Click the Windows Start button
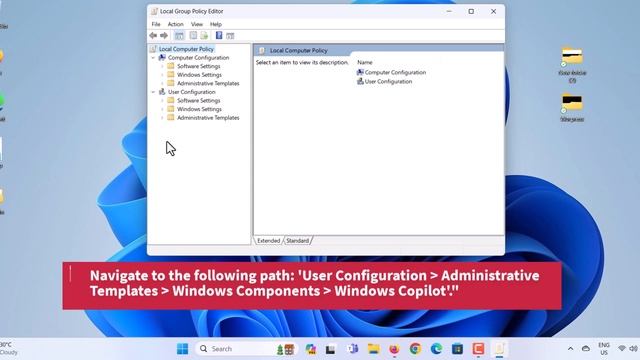Image resolution: width=640 pixels, height=360 pixels. click(x=182, y=349)
